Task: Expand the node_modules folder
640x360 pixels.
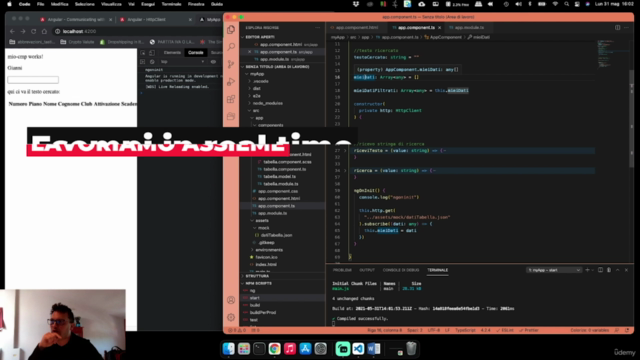Action: (268, 103)
